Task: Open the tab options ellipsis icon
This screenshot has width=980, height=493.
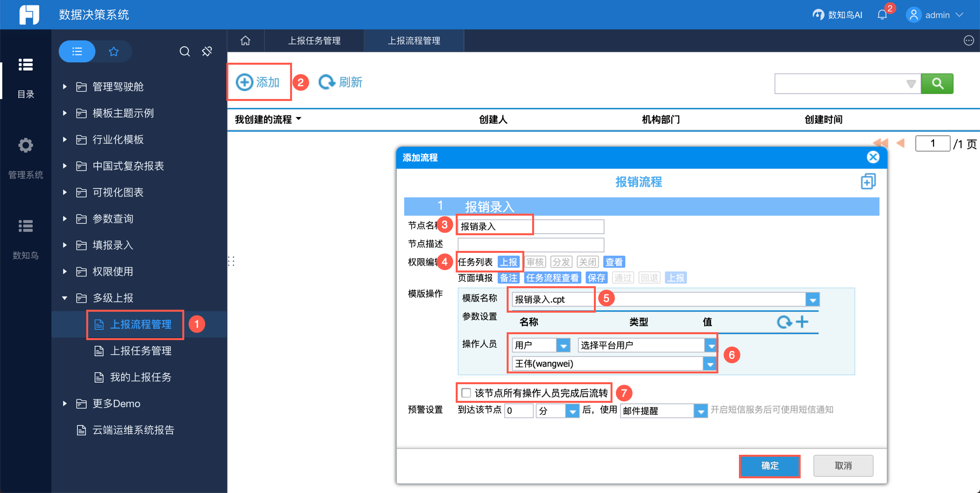Action: coord(968,41)
